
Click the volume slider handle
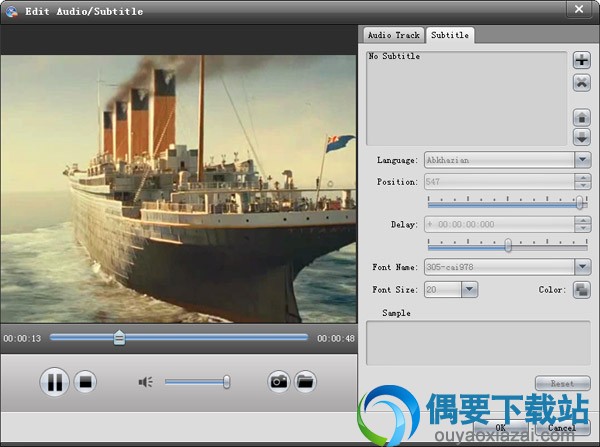227,382
